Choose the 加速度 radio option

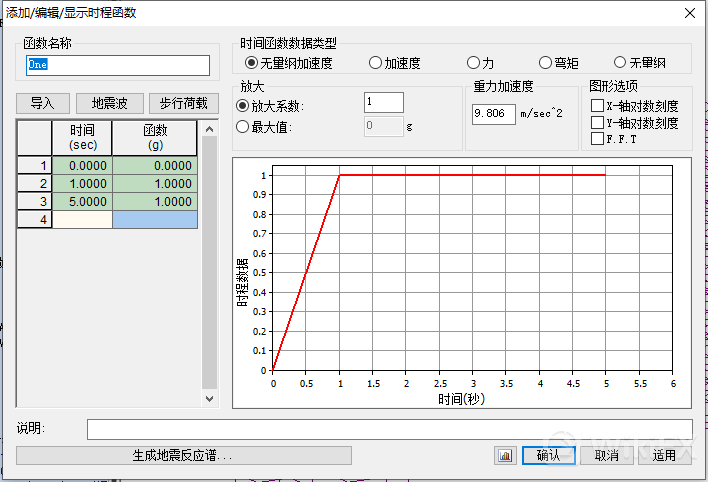click(x=376, y=63)
